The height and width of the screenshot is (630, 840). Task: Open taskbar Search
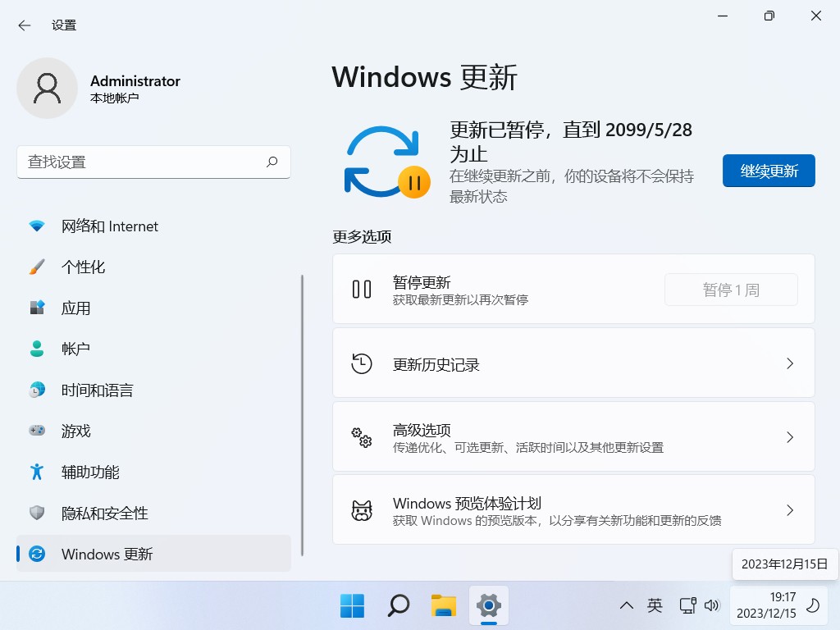(398, 606)
